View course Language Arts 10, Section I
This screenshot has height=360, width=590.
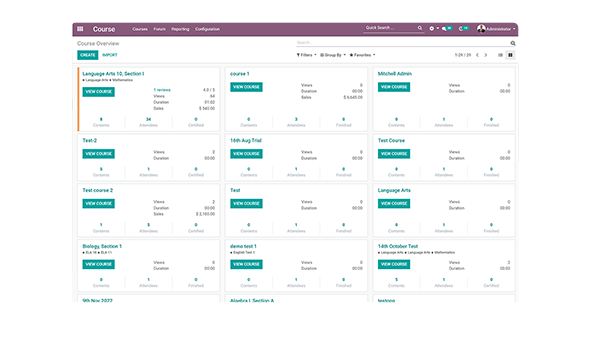click(99, 92)
